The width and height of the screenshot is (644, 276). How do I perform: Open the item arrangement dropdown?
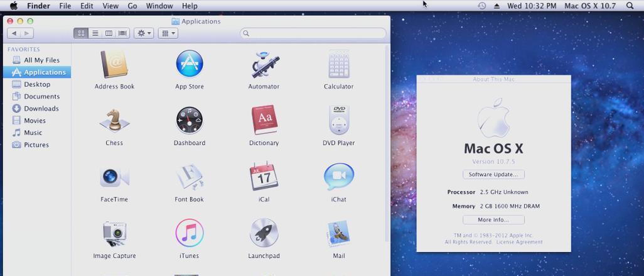(x=168, y=33)
